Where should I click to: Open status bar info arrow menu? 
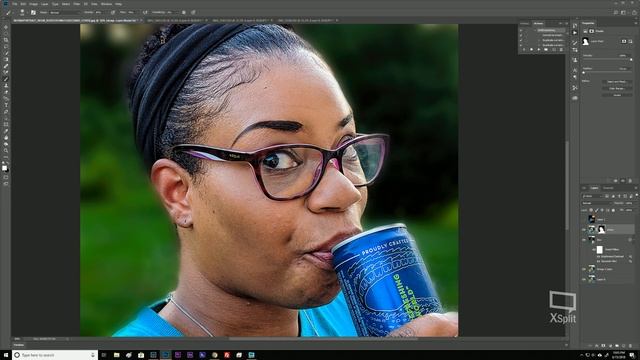(x=67, y=339)
